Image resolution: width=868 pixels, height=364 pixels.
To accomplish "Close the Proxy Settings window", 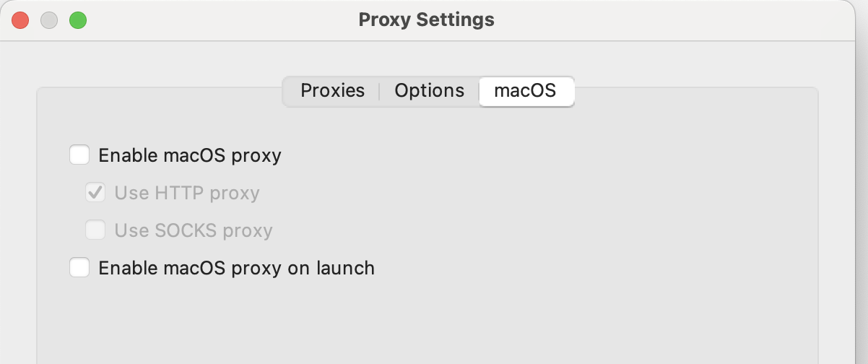I will 20,20.
